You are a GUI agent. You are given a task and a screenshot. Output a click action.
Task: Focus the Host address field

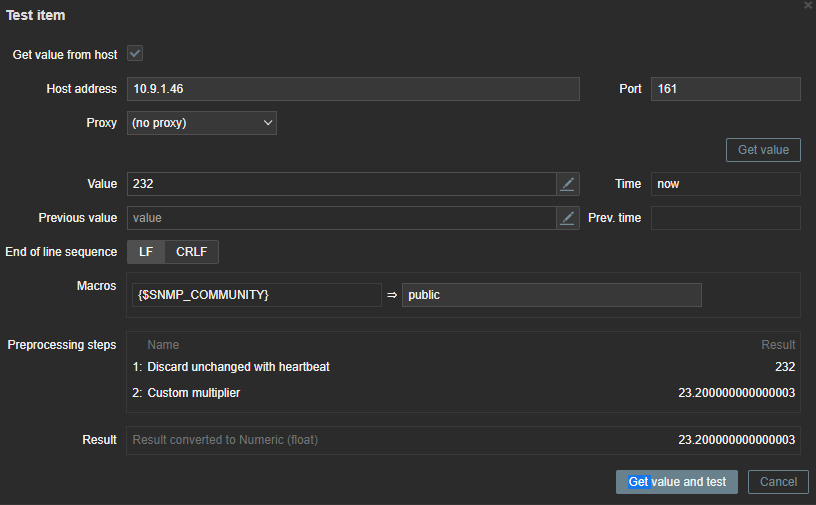click(x=353, y=89)
